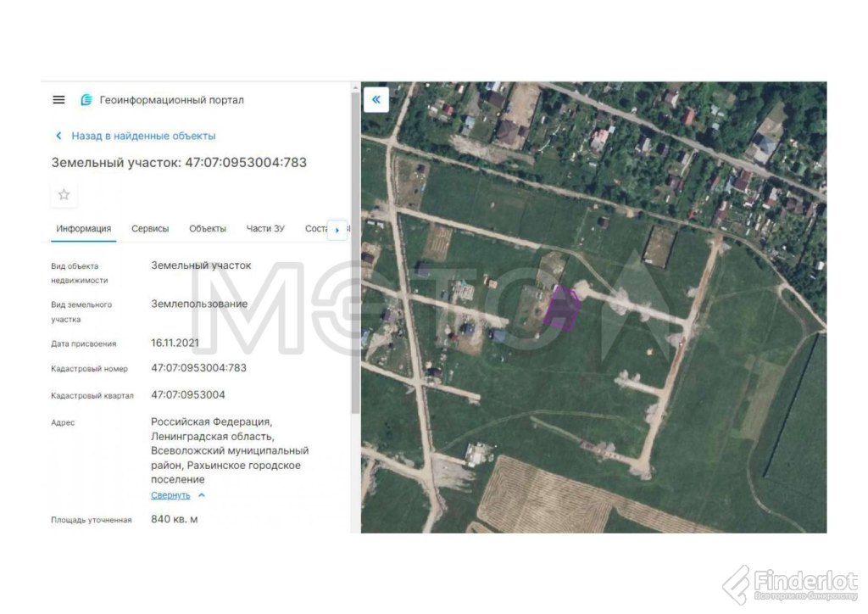
Task: Click the Геоинформационный портал title text
Action: [x=172, y=100]
